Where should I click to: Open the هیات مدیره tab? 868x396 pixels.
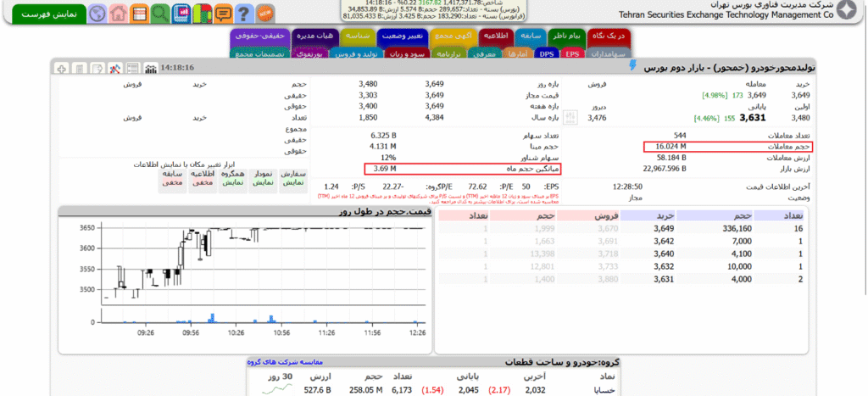(x=314, y=36)
